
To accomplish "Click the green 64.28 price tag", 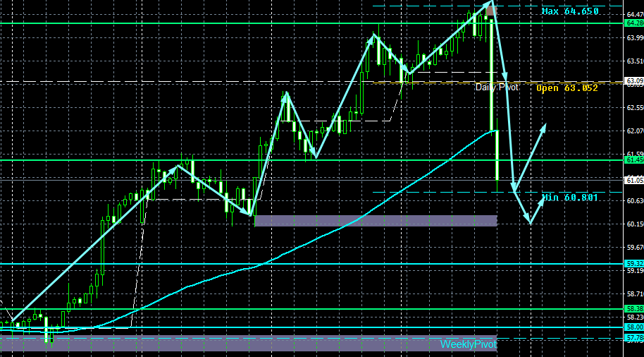I will click(633, 23).
